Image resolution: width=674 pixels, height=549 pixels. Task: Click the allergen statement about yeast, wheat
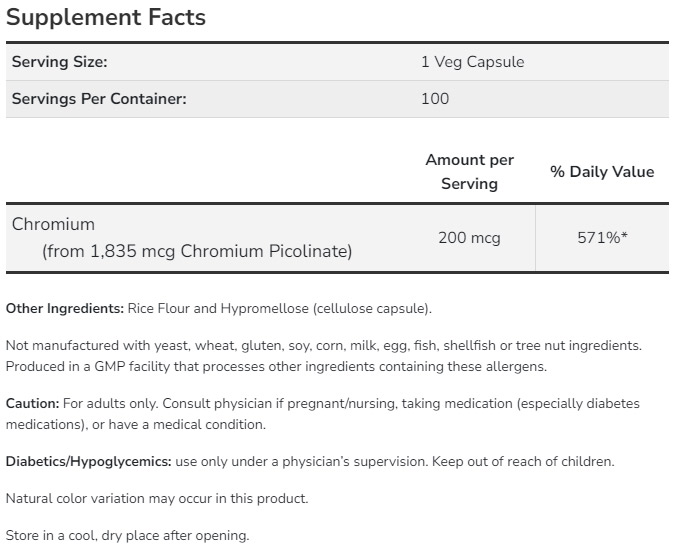click(323, 345)
